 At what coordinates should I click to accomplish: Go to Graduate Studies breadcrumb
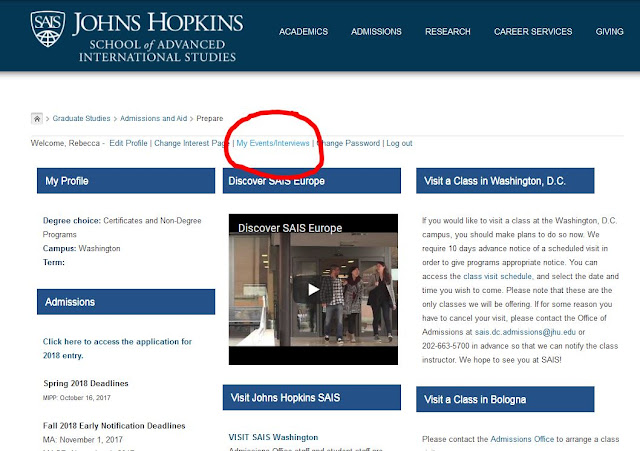click(81, 118)
